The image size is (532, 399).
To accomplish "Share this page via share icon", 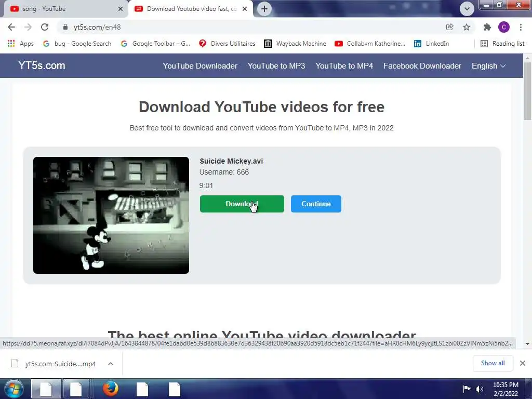I will [449, 27].
